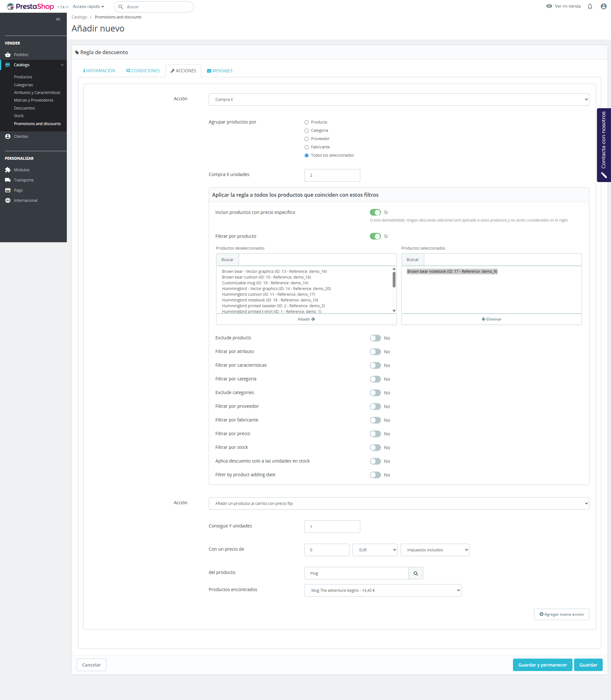Open the user profile avatar icon
Image resolution: width=611 pixels, height=700 pixels.
click(x=603, y=6)
